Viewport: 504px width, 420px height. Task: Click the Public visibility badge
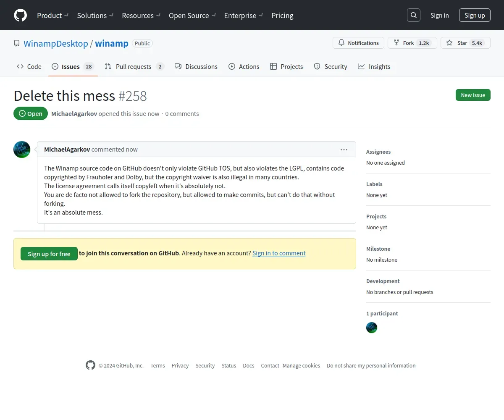coord(142,43)
